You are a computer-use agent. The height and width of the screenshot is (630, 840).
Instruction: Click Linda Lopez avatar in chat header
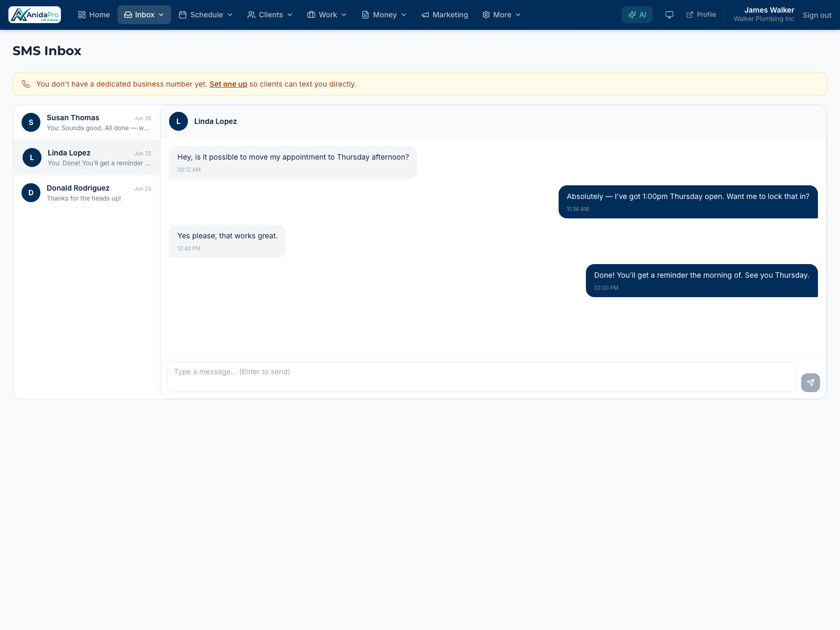click(x=178, y=121)
